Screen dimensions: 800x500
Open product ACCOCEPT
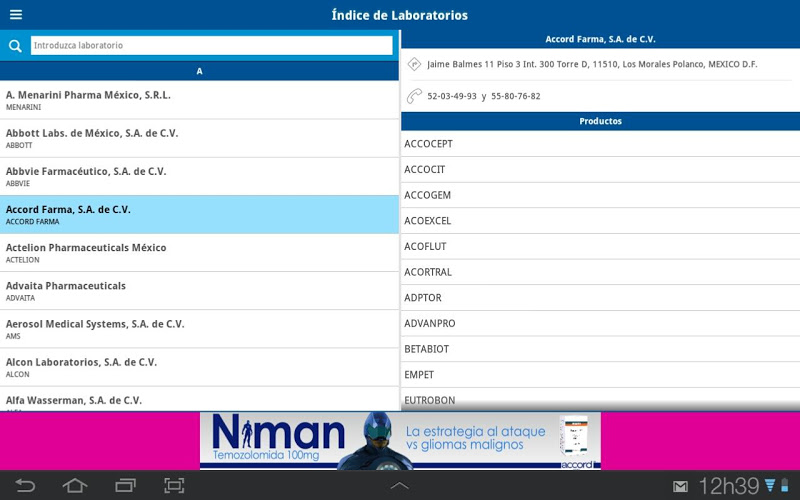(x=601, y=144)
